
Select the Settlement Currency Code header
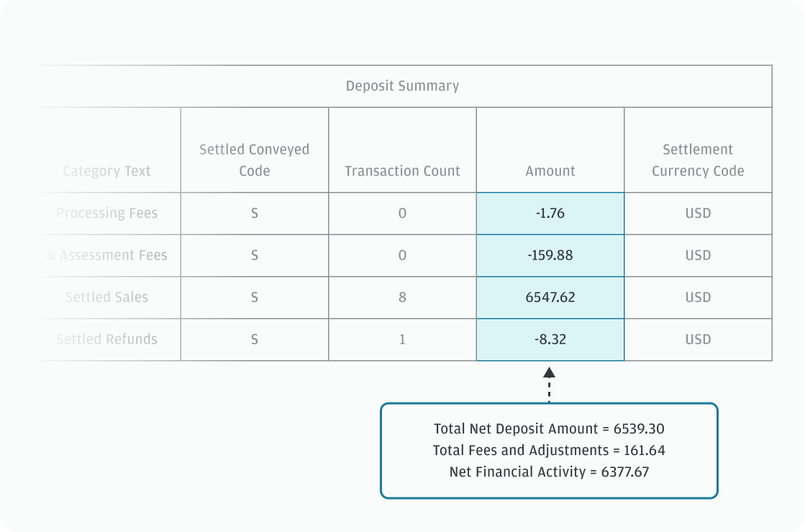point(698,160)
